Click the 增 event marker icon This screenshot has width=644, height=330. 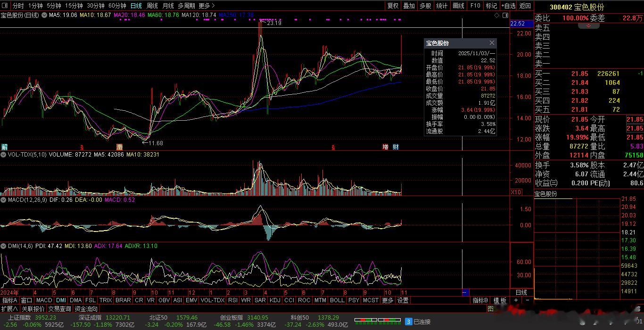(385, 147)
